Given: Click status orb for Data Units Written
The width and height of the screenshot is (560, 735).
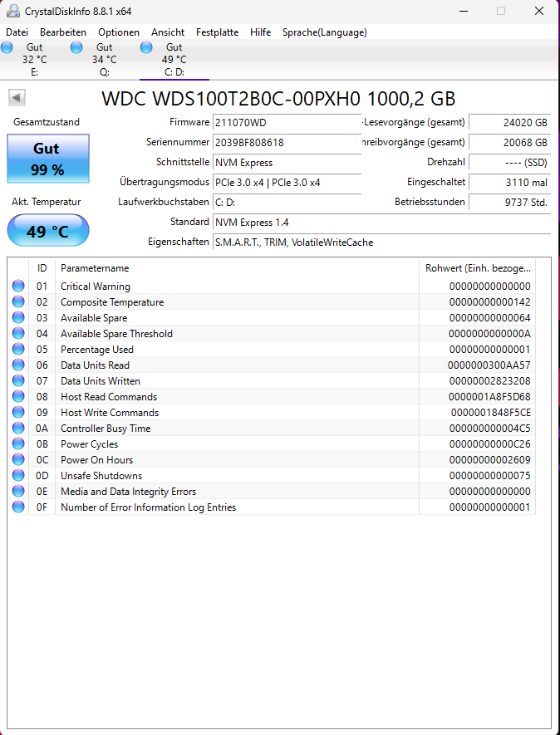Looking at the screenshot, I should click(x=18, y=380).
